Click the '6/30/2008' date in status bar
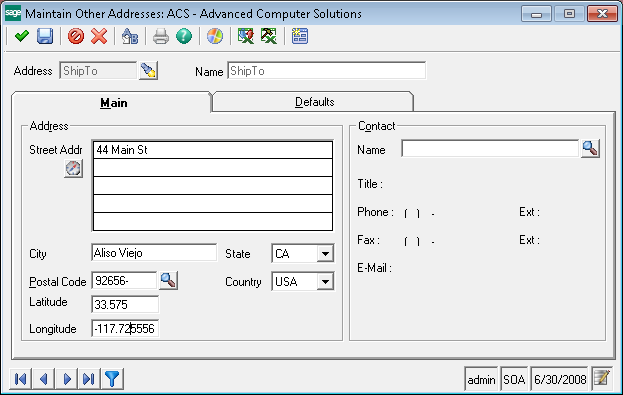Viewport: 623px width, 395px height. pyautogui.click(x=560, y=380)
